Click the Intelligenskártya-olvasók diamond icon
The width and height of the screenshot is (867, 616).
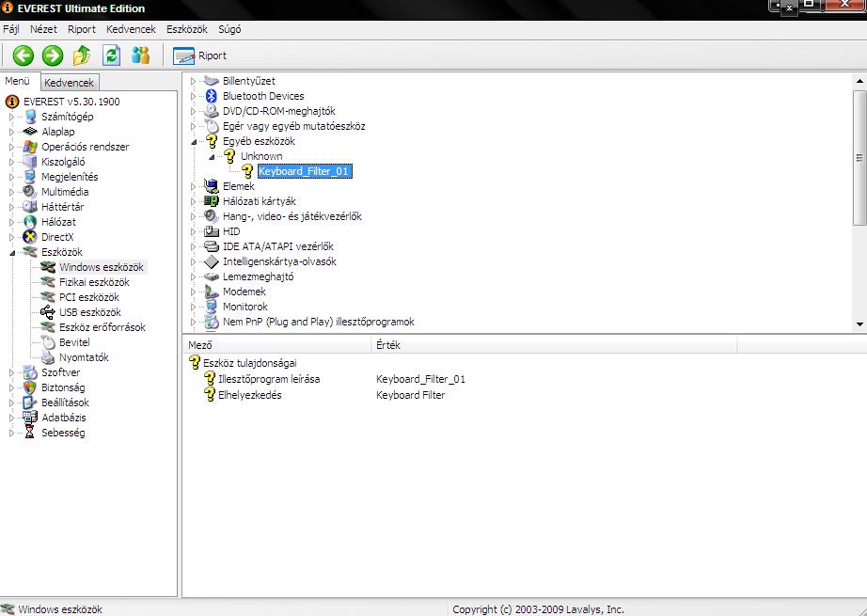click(x=211, y=261)
